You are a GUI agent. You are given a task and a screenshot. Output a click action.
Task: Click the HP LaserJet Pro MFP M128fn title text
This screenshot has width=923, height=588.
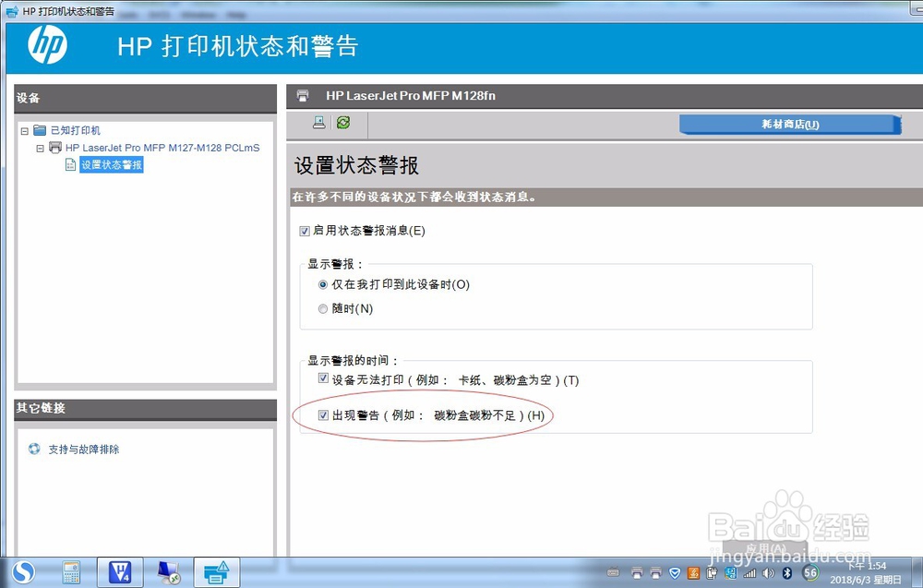[x=411, y=95]
